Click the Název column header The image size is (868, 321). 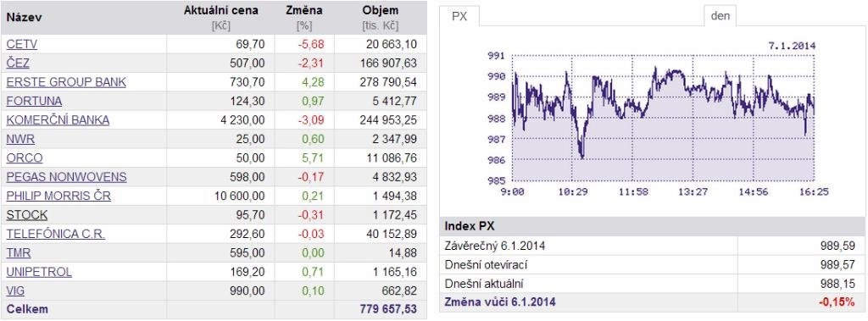click(x=25, y=17)
